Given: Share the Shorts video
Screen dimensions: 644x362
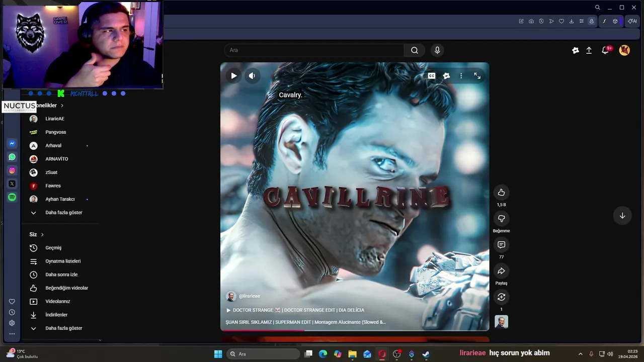Looking at the screenshot, I should pos(501,271).
